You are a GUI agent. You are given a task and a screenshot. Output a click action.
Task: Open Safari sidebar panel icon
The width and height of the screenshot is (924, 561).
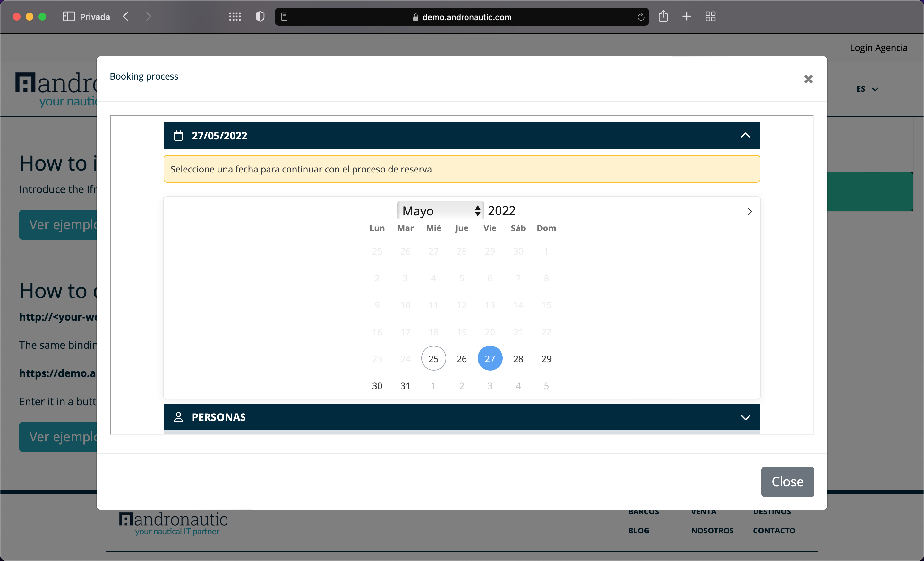coord(69,16)
